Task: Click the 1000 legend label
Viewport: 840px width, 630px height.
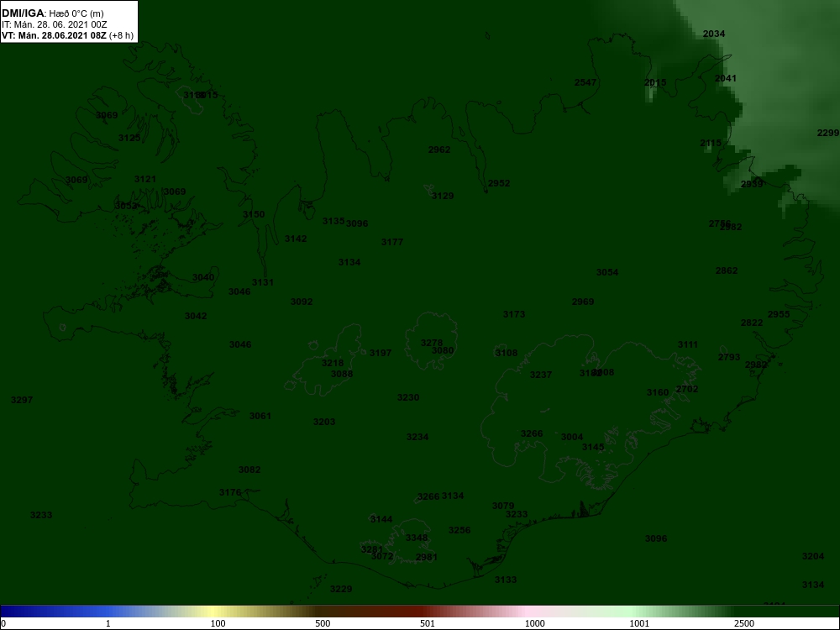Action: (534, 623)
